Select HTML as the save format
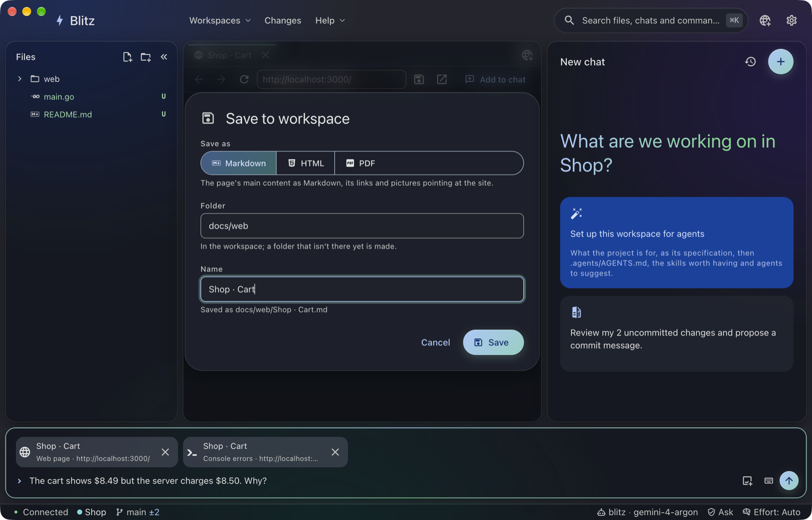This screenshot has width=812, height=520. point(305,163)
